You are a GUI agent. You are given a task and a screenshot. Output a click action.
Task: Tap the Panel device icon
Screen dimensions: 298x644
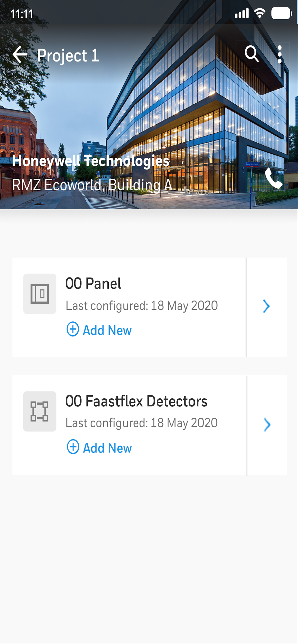[40, 294]
